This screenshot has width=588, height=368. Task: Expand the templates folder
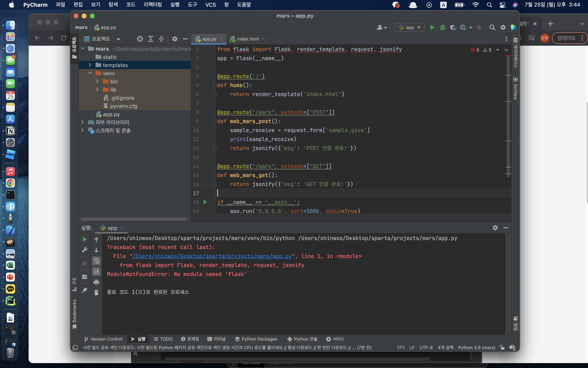point(90,65)
